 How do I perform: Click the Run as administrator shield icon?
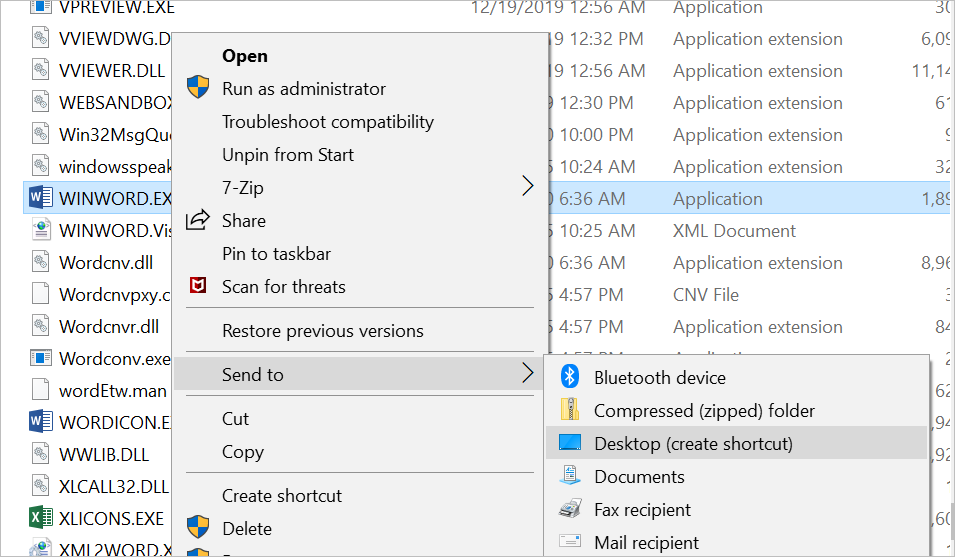pyautogui.click(x=198, y=89)
